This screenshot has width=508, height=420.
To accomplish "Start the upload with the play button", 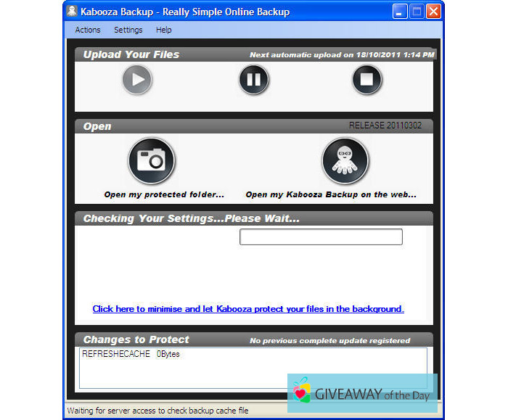I will pyautogui.click(x=137, y=80).
